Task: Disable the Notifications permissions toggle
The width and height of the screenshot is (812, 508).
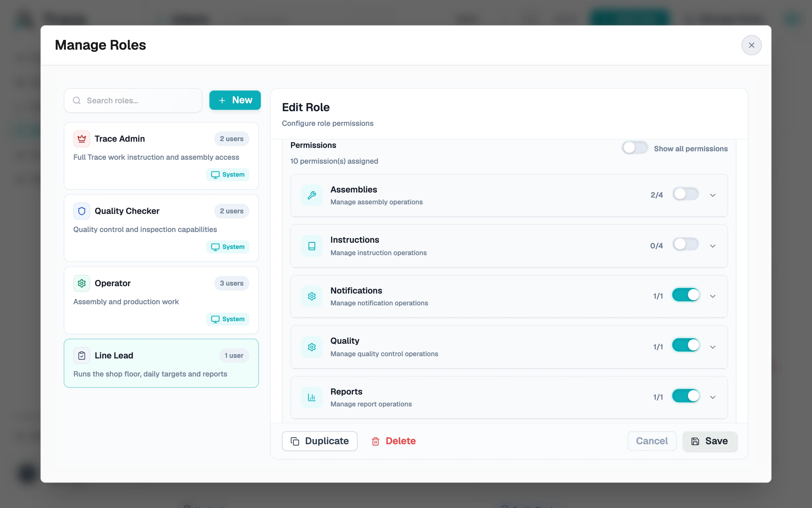Action: pos(685,295)
